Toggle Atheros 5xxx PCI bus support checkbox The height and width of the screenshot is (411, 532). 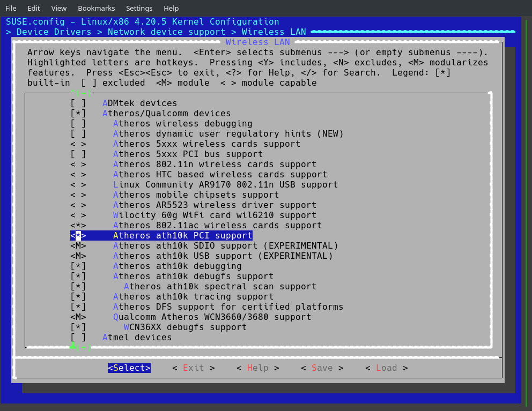coord(78,154)
